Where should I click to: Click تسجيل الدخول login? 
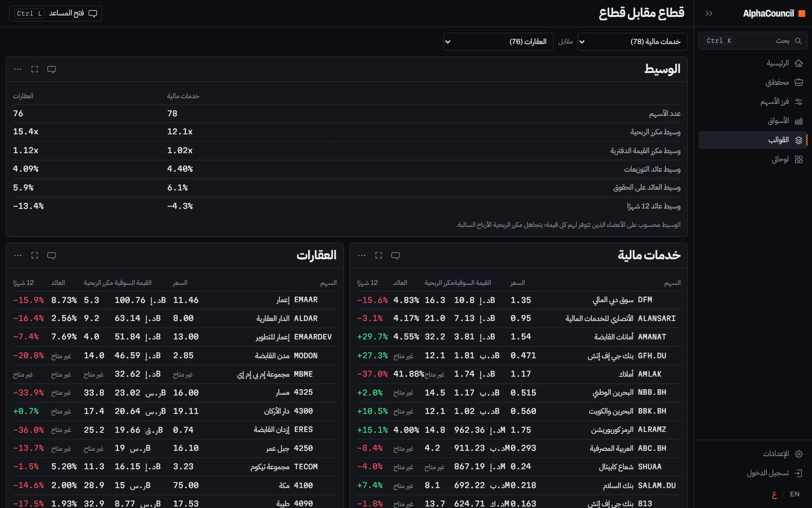click(753, 473)
